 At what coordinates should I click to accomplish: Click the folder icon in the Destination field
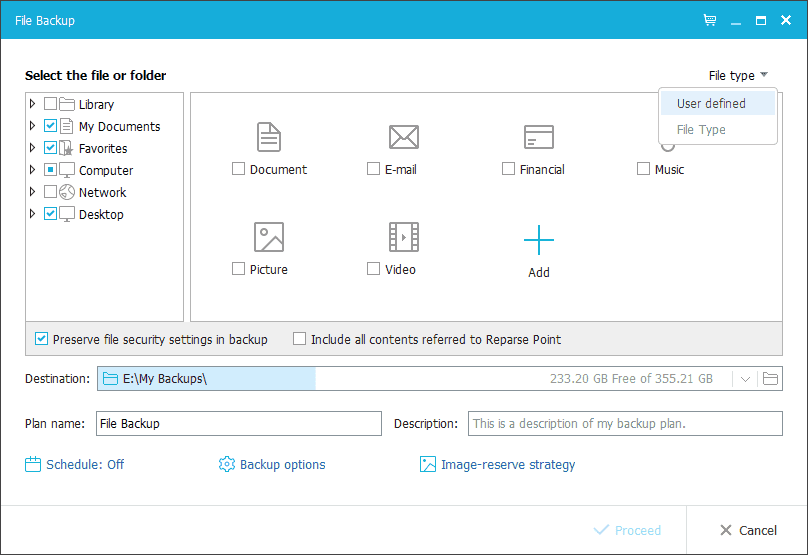(x=110, y=379)
